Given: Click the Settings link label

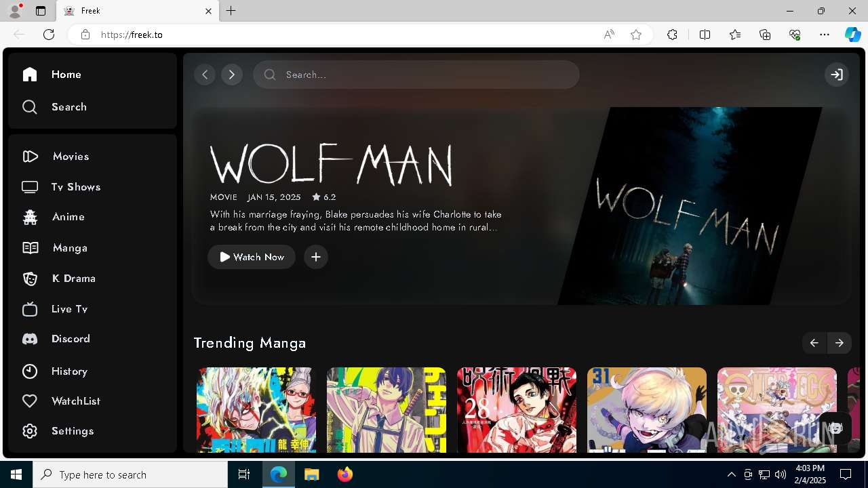Looking at the screenshot, I should coord(73,431).
